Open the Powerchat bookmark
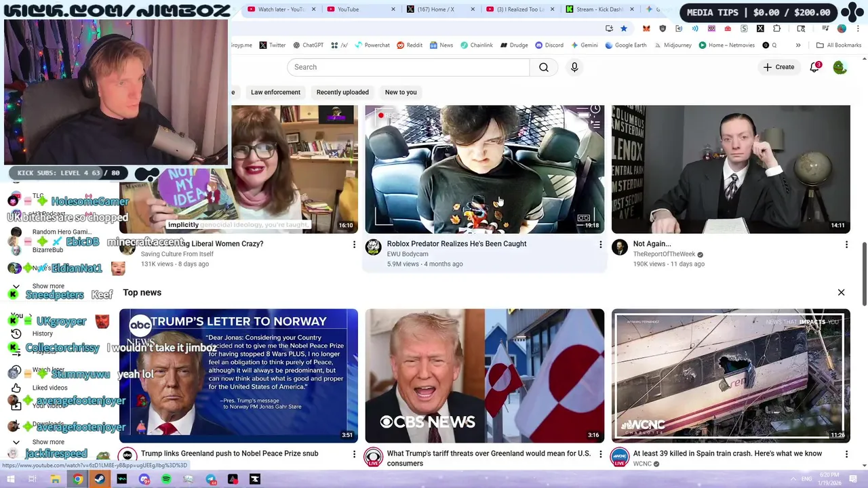This screenshot has height=488, width=868. click(372, 45)
